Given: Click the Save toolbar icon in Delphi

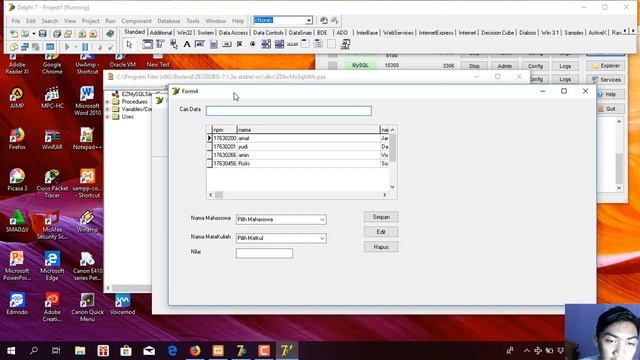Looking at the screenshot, I should (x=42, y=34).
